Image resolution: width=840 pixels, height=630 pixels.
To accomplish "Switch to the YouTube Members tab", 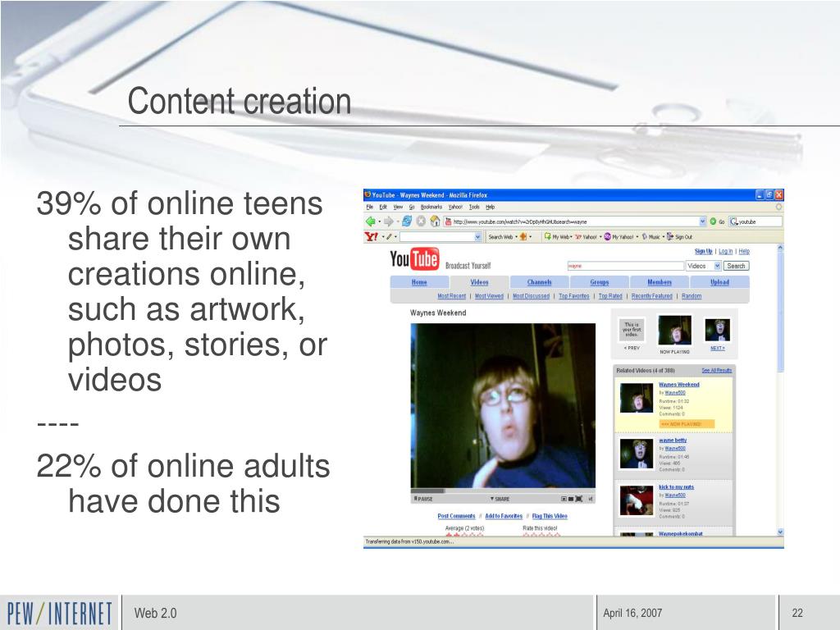I will (659, 282).
